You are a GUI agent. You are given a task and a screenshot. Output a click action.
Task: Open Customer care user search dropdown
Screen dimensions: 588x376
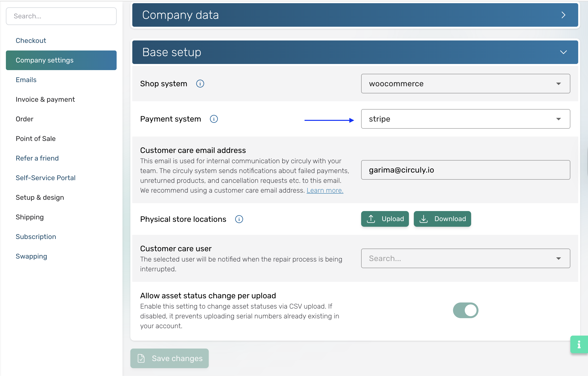click(x=465, y=258)
